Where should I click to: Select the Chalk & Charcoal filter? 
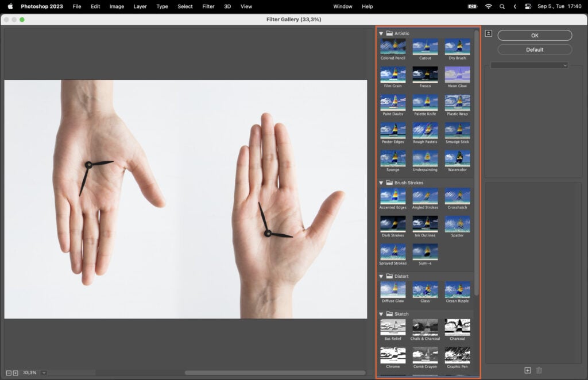(425, 328)
